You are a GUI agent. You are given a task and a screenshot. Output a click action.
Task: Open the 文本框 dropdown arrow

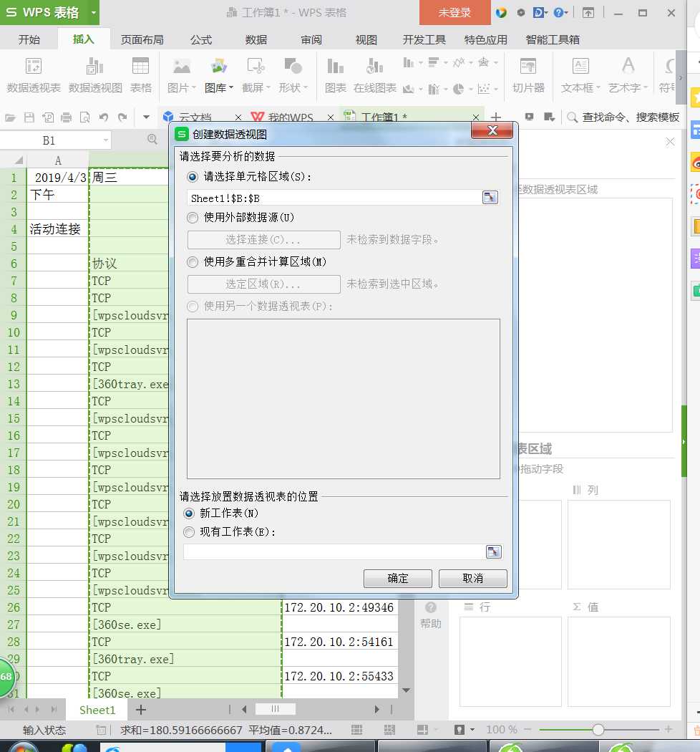click(598, 88)
